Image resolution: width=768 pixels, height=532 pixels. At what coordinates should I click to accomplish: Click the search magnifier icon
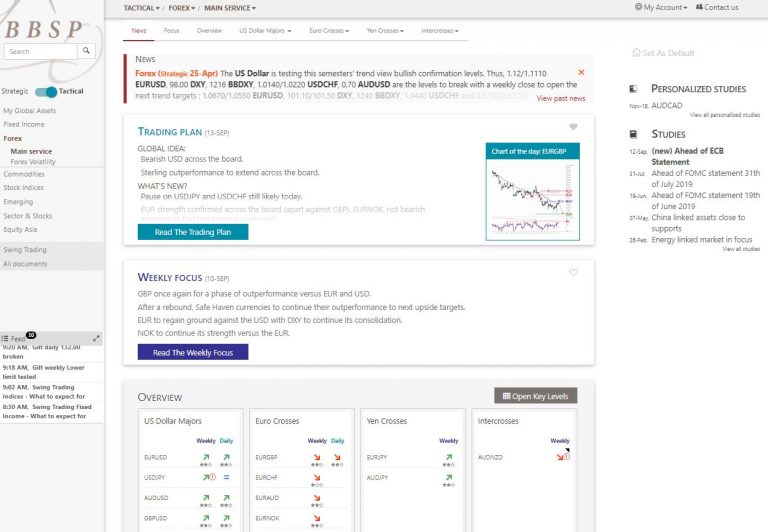(x=86, y=51)
